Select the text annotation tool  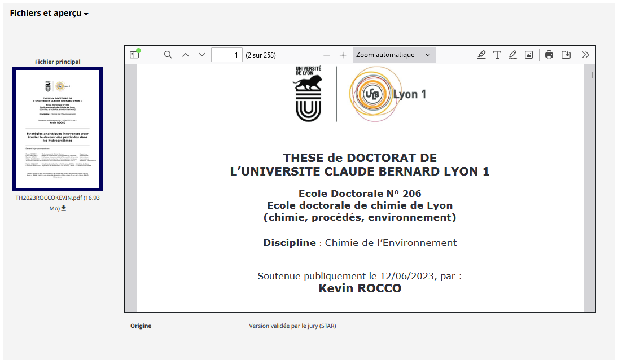(x=497, y=55)
